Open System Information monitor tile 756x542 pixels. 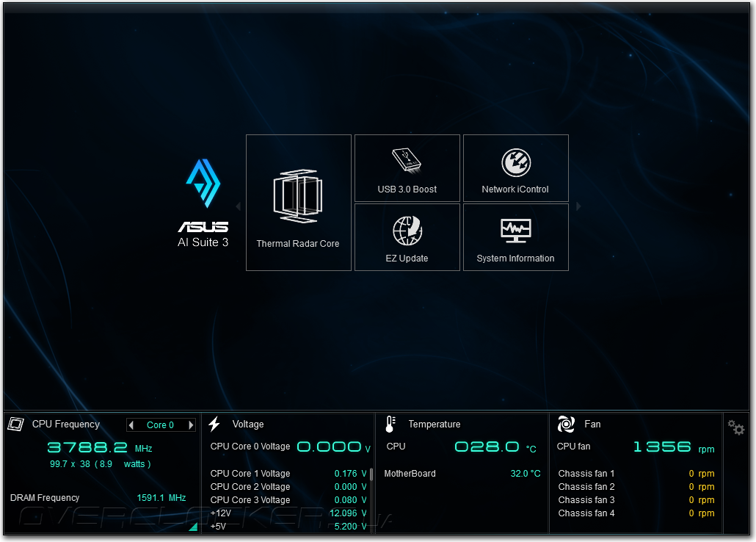516,237
